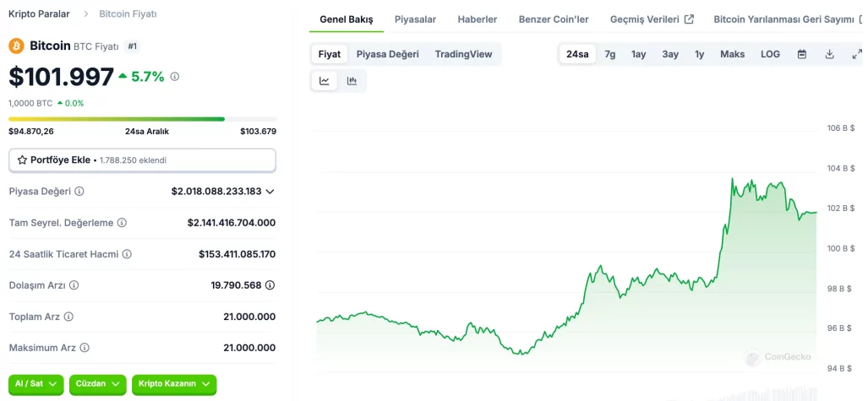Switch chart to Piyasa Değeri
Screen dimensions: 868x401
[387, 54]
